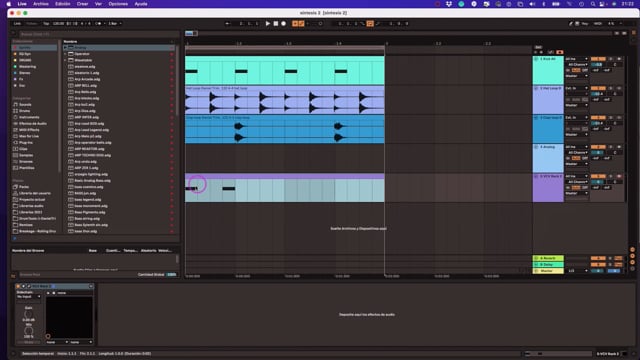Click the Stop button in transport
Screen dimensions: 640x360
pyautogui.click(x=276, y=24)
